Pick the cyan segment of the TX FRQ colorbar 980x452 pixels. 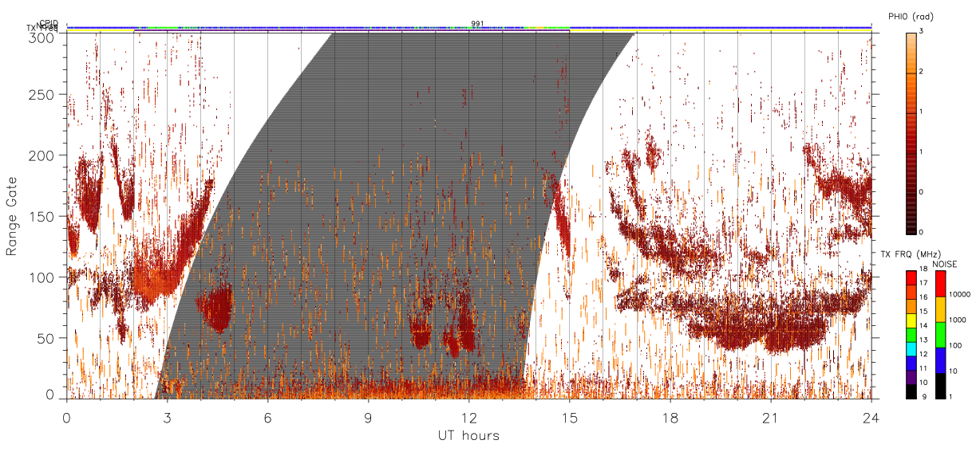pos(911,348)
